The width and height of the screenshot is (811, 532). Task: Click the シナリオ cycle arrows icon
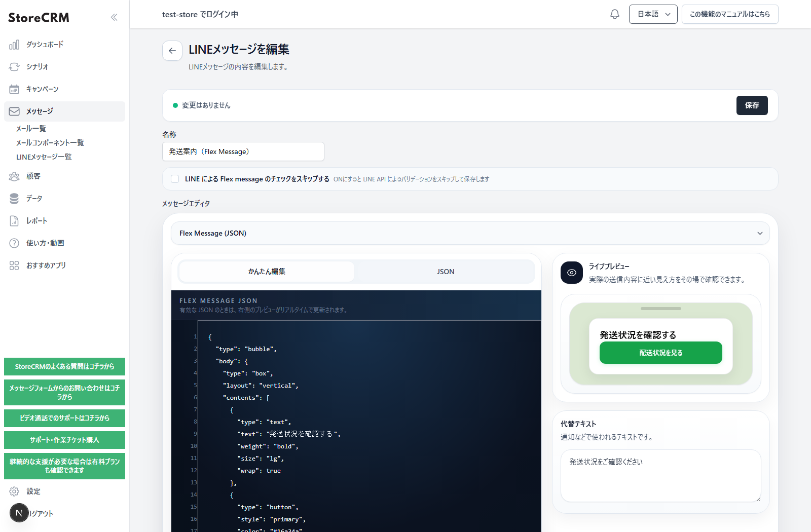(x=14, y=67)
